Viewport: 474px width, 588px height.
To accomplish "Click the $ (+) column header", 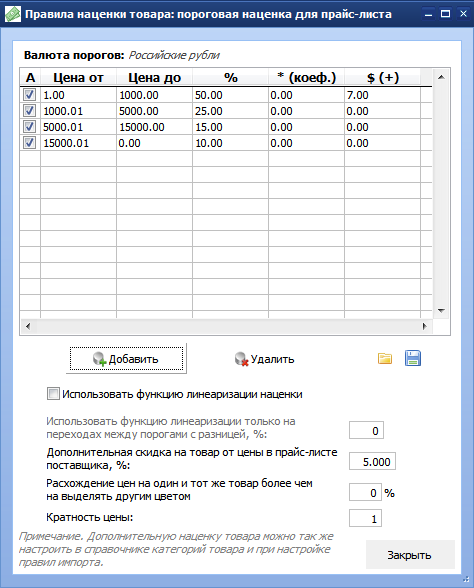I will click(x=382, y=78).
